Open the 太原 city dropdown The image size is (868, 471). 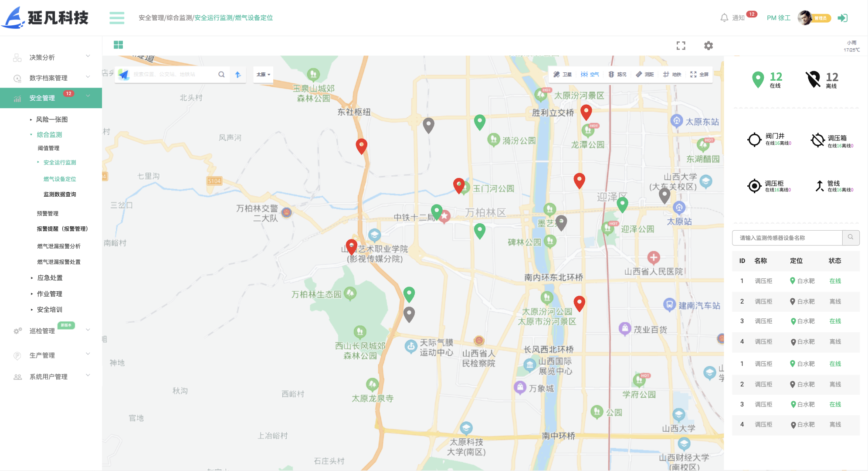263,75
